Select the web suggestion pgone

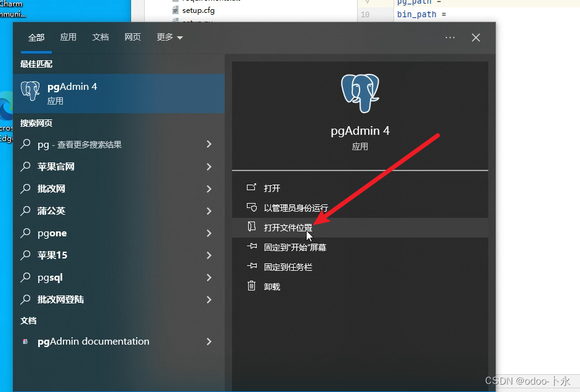point(119,233)
